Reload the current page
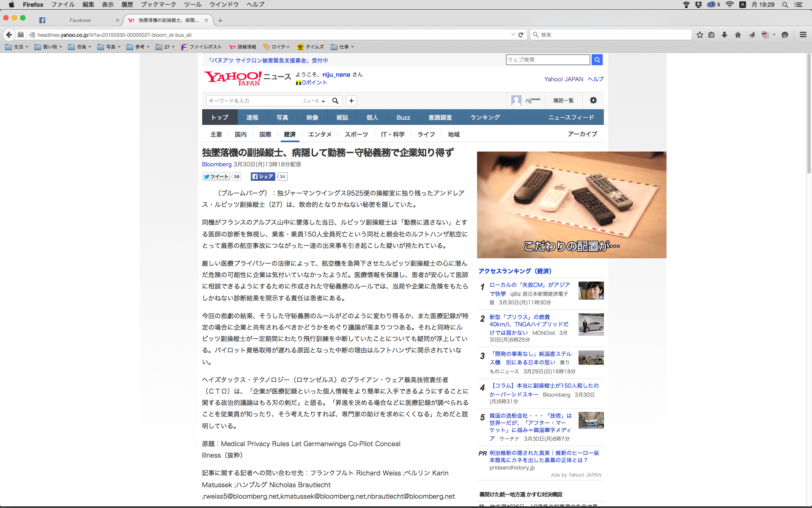Viewport: 812px width, 508px height. click(521, 35)
